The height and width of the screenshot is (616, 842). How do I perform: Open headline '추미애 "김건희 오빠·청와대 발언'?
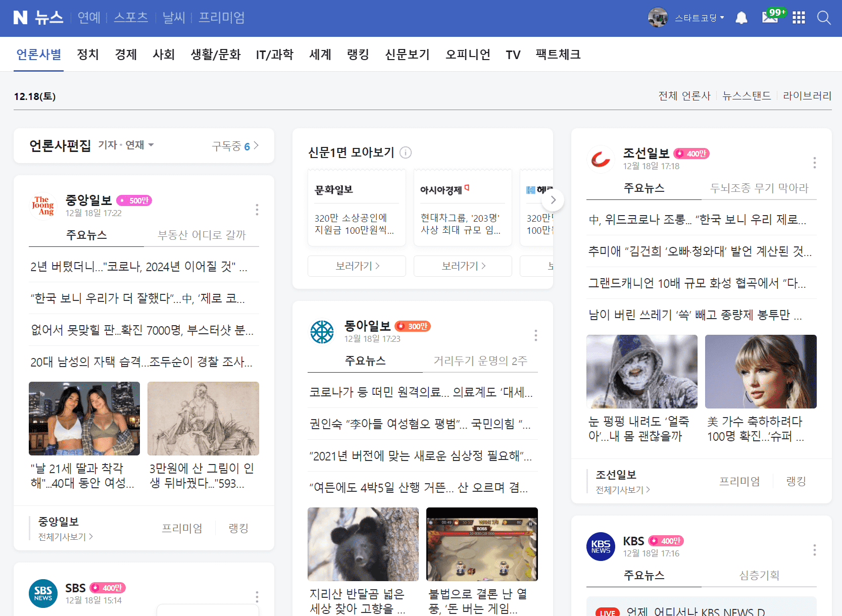[x=700, y=251]
